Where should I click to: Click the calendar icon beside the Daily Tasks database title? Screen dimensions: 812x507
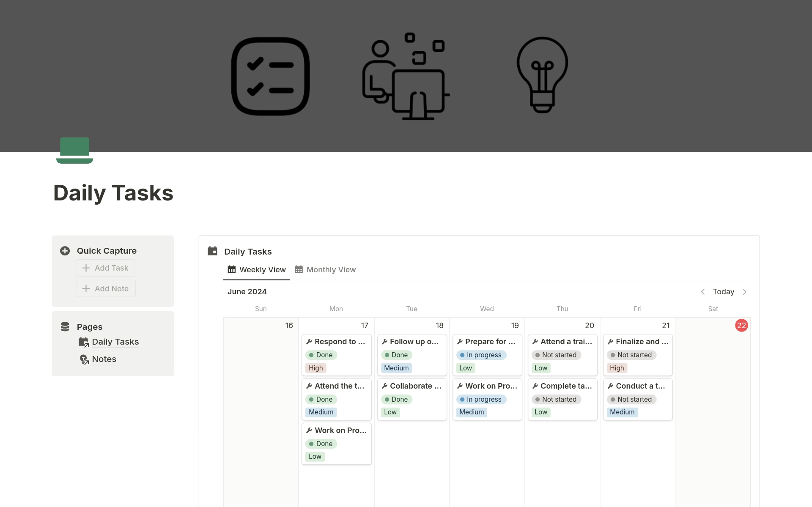[212, 251]
